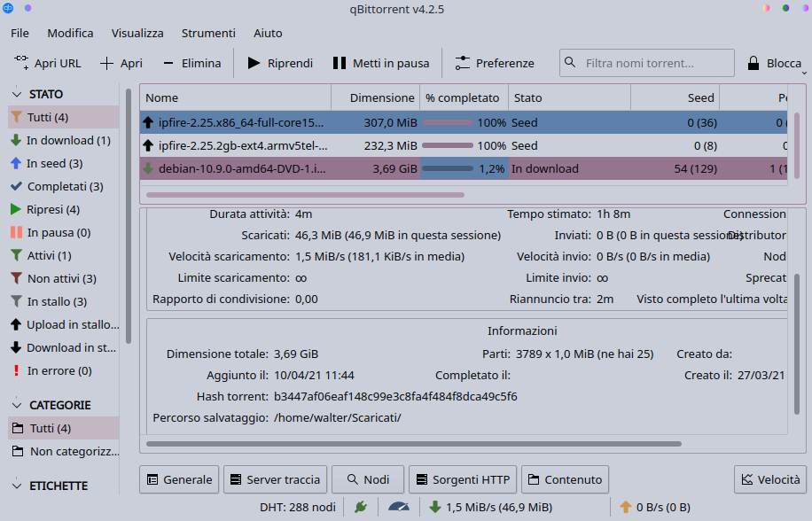The image size is (812, 521).
Task: Click black up arrow Upload in stallo
Action: pos(16,324)
